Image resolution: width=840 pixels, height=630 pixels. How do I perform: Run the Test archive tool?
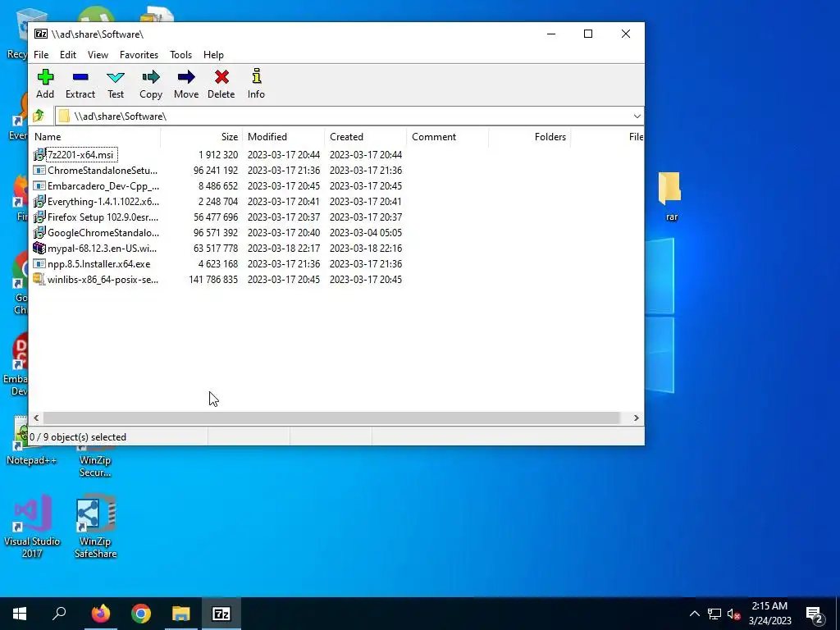point(115,77)
